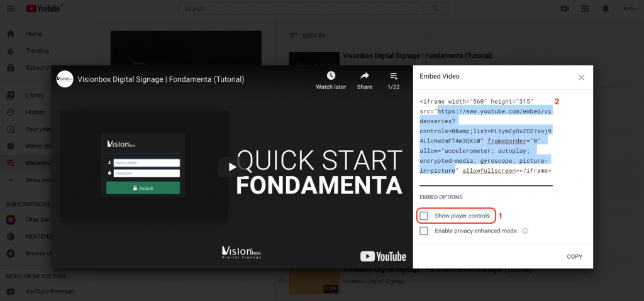Play the Quick Start Fondamenta video

232,167
